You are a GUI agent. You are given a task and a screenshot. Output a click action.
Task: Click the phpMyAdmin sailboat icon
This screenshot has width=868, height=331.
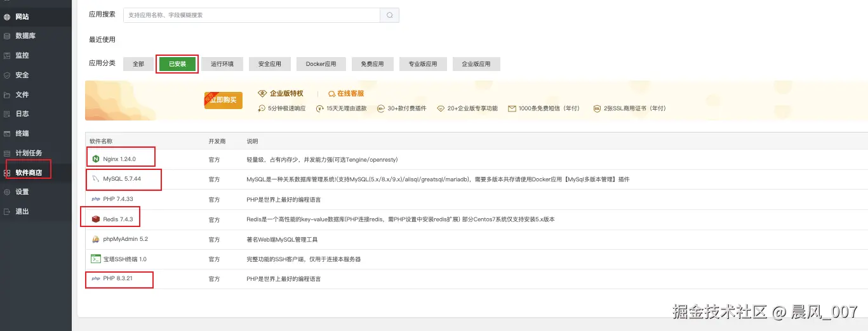(x=96, y=239)
